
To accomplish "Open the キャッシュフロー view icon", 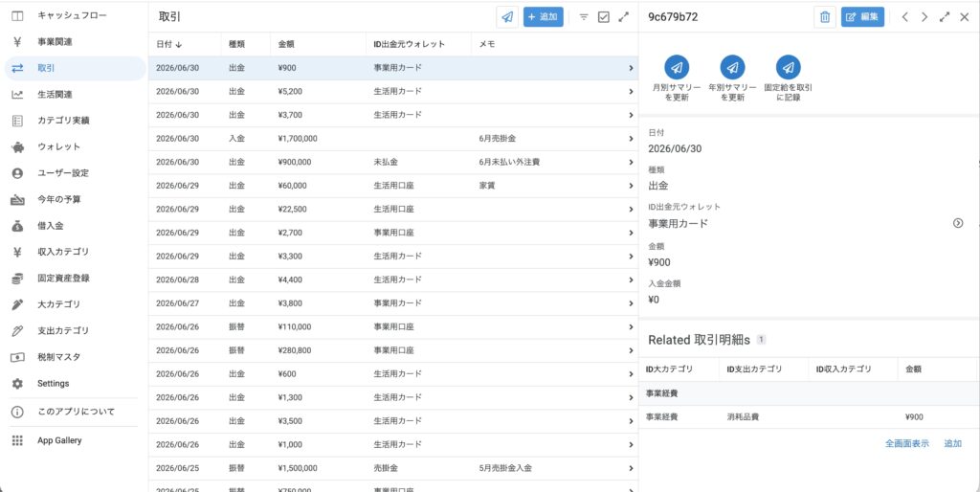I will 17,15.
